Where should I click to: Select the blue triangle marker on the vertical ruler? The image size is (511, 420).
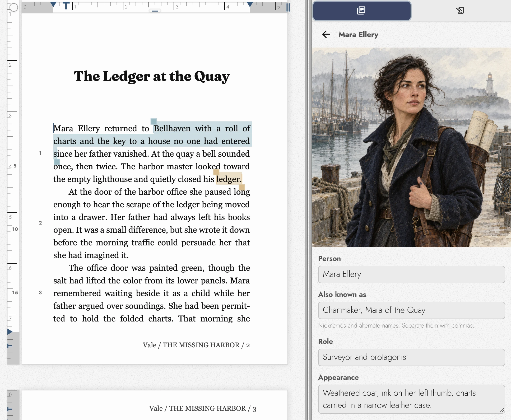10,332
